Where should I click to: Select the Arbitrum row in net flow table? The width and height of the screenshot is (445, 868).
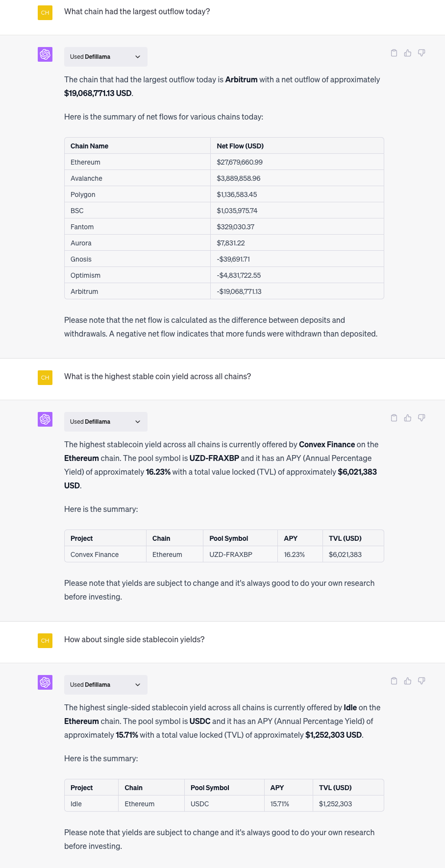[x=84, y=291]
